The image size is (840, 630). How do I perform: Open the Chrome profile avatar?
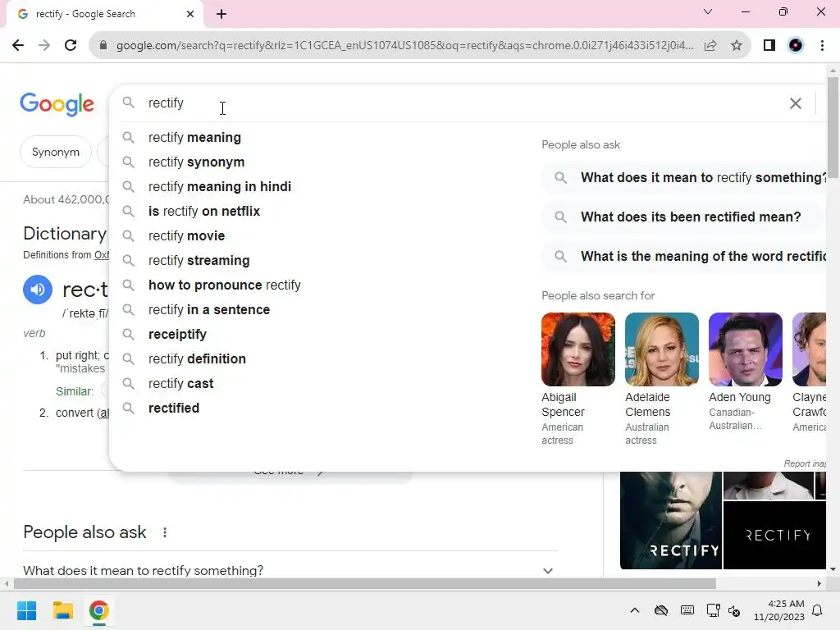point(796,46)
